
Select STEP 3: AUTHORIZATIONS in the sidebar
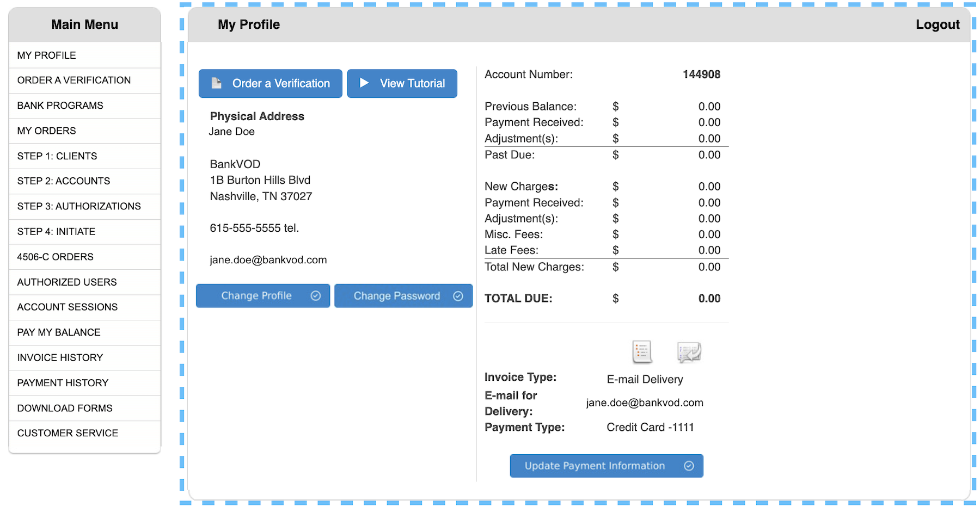click(79, 206)
